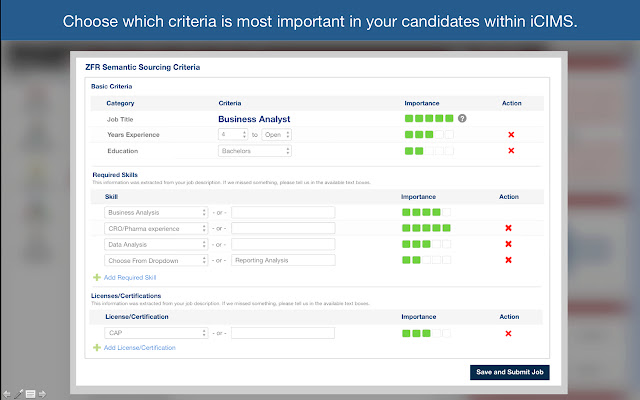Click the 'Criteria' column header
Screen dimensions: 640x400
pyautogui.click(x=230, y=103)
